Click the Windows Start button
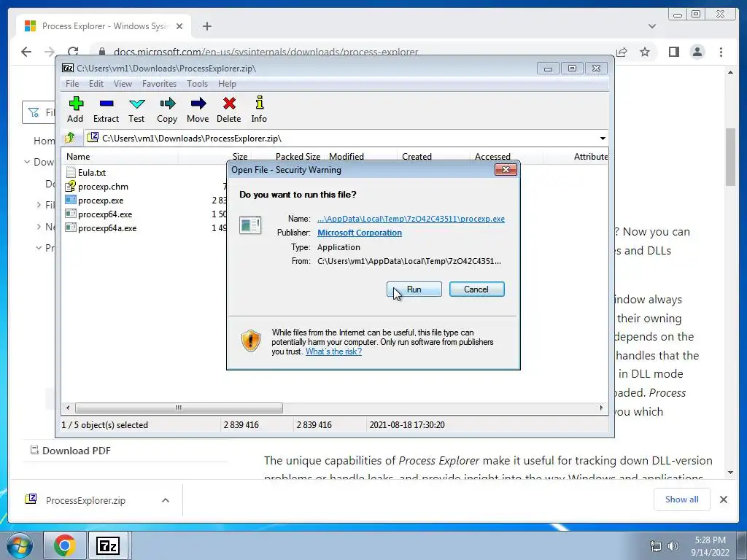 pos(20,545)
